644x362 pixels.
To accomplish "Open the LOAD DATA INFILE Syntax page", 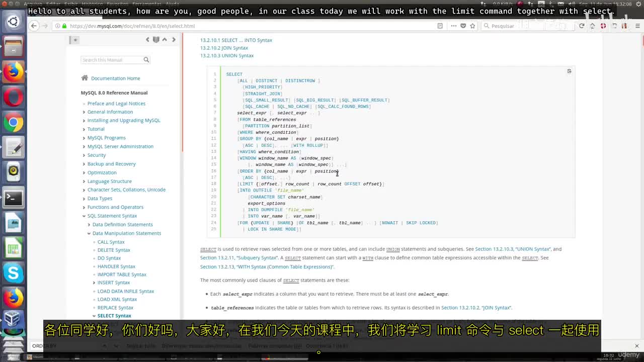I will coord(126,291).
